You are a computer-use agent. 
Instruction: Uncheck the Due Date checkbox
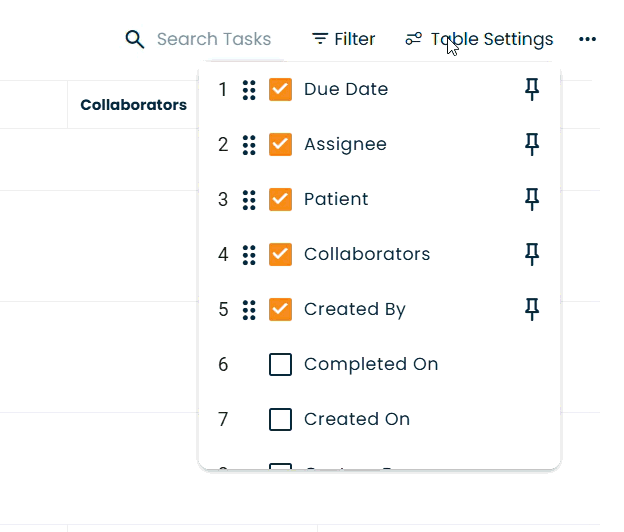(x=280, y=90)
